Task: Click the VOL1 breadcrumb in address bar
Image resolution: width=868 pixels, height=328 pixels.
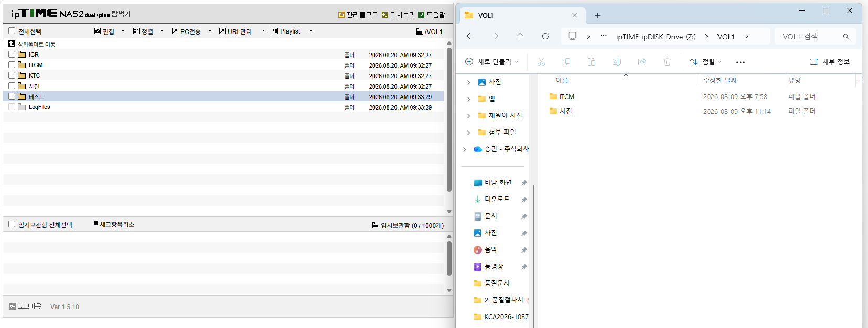Action: (726, 37)
